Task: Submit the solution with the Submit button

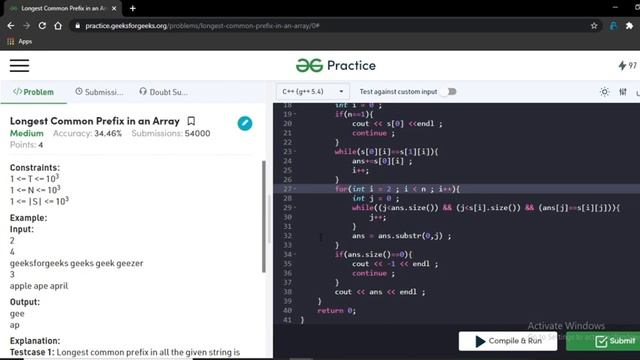Action: point(603,341)
